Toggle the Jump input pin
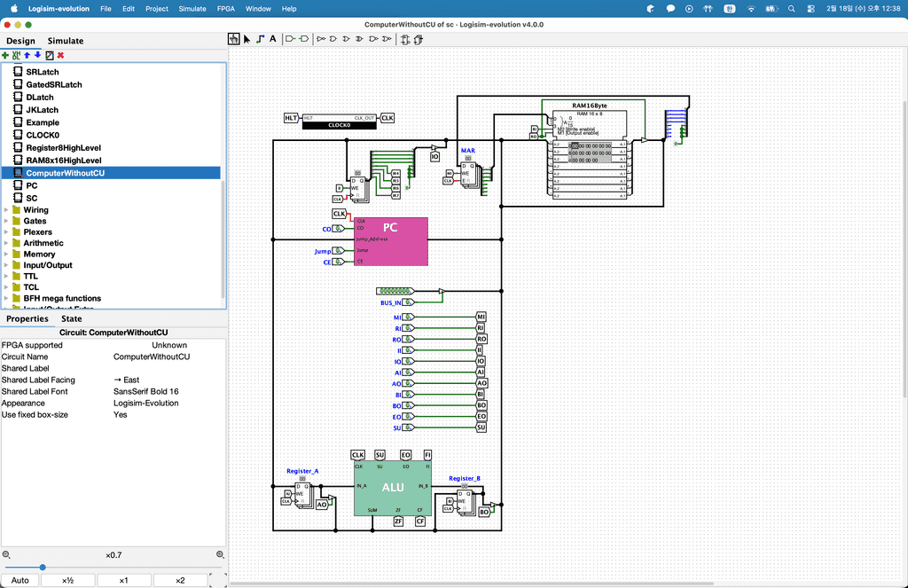This screenshot has width=908, height=588. pos(339,251)
